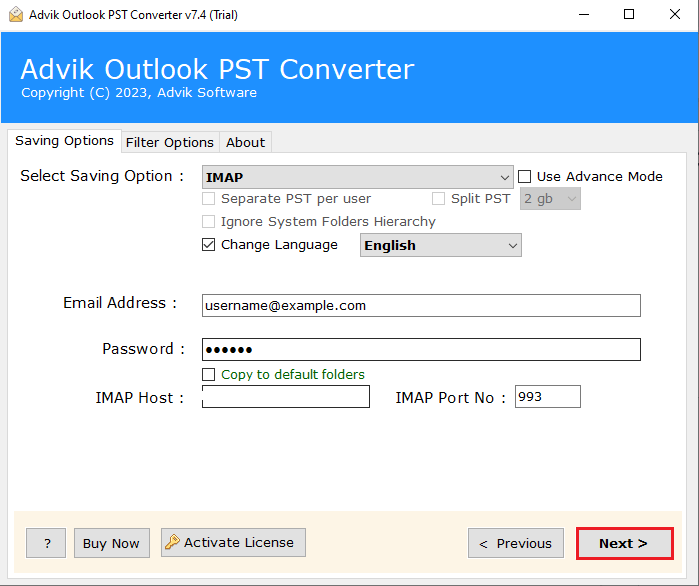Click the IMAP Host input field
The height and width of the screenshot is (586, 699).
[x=286, y=397]
